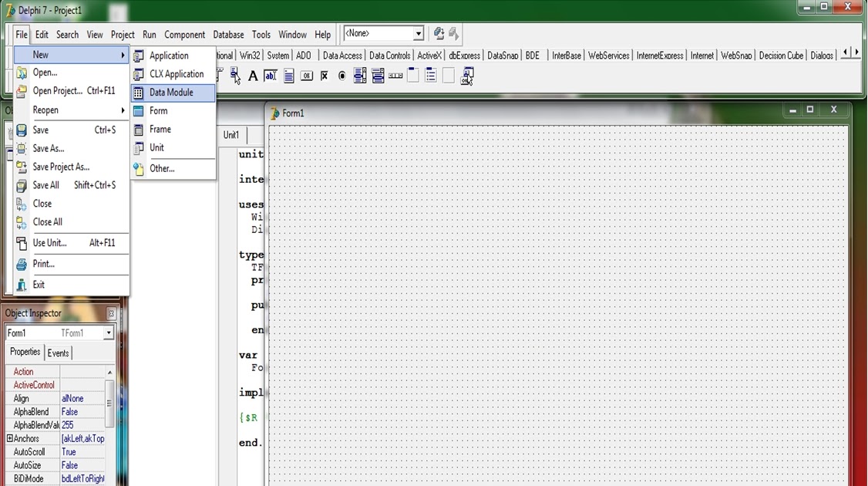Open the Component menu
The image size is (868, 486).
(184, 35)
